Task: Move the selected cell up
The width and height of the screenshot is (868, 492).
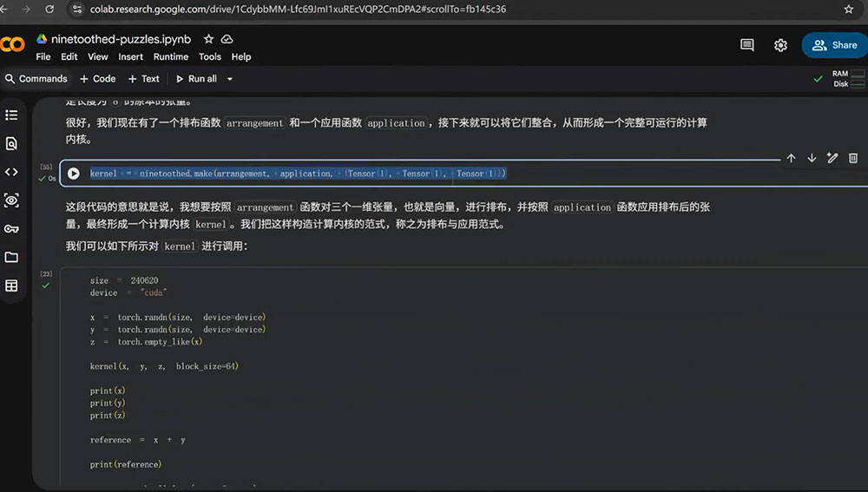Action: (x=791, y=158)
